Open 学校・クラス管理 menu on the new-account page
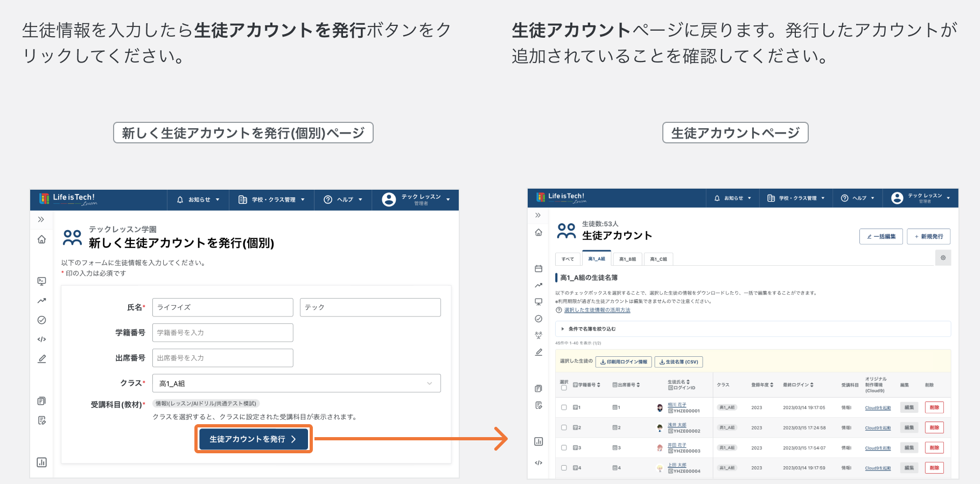The height and width of the screenshot is (484, 980). (x=272, y=199)
